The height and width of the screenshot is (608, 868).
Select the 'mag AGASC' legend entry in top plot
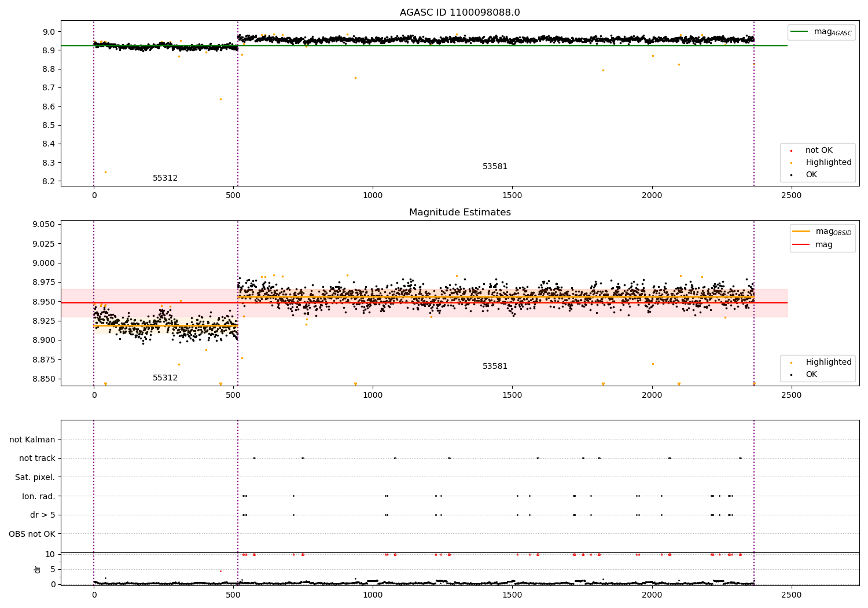[822, 32]
